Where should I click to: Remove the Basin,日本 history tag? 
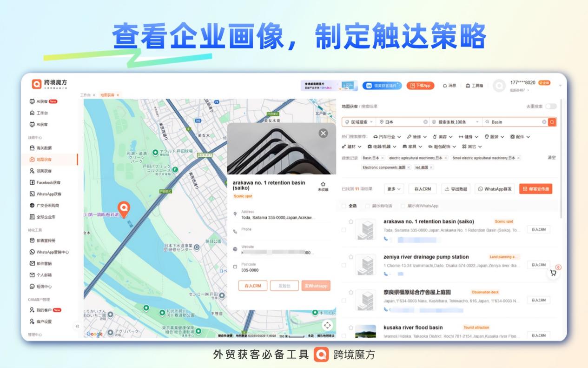tap(383, 158)
